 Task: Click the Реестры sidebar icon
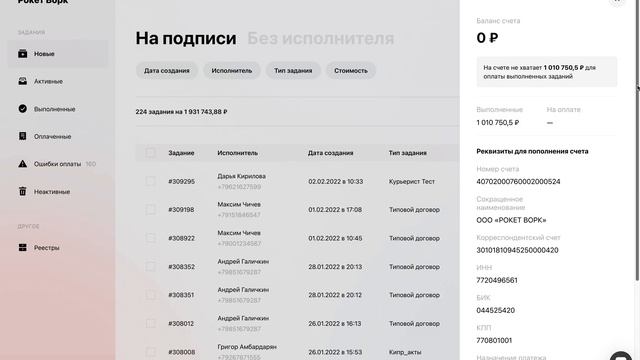pyautogui.click(x=22, y=247)
